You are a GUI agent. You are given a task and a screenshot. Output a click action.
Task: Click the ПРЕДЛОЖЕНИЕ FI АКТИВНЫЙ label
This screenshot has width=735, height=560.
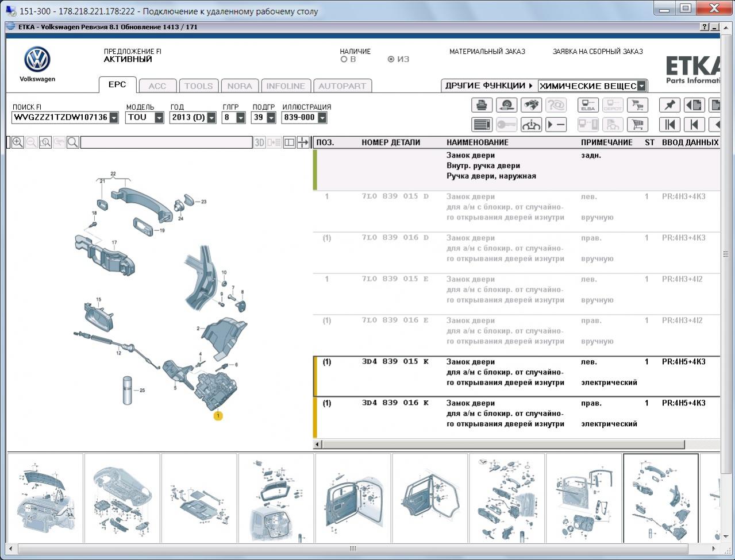pyautogui.click(x=132, y=55)
